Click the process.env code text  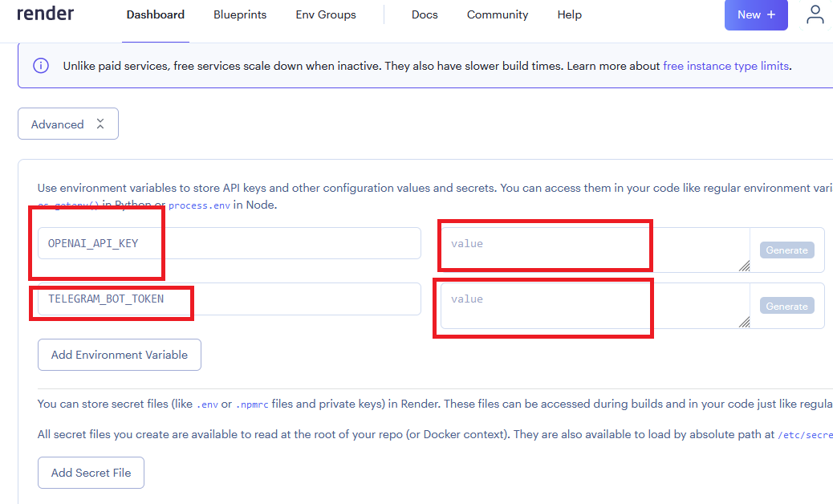pos(199,205)
